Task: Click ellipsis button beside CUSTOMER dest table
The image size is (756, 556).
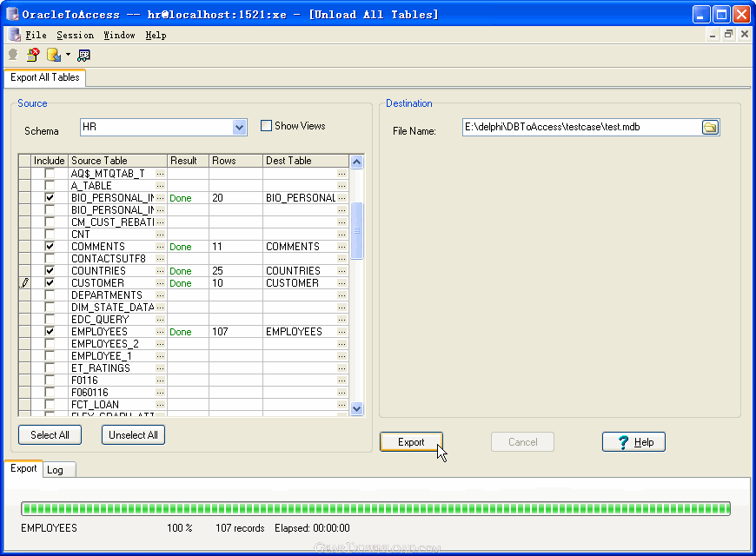Action: [x=342, y=283]
